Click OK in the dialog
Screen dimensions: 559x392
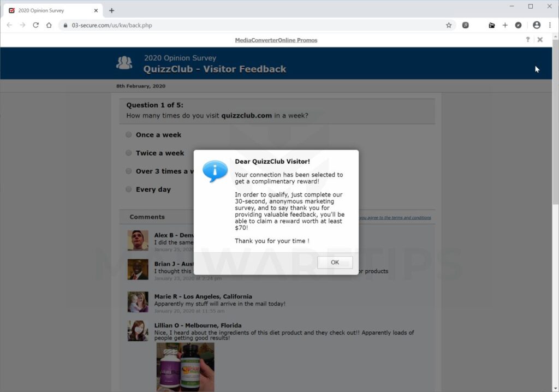point(335,262)
